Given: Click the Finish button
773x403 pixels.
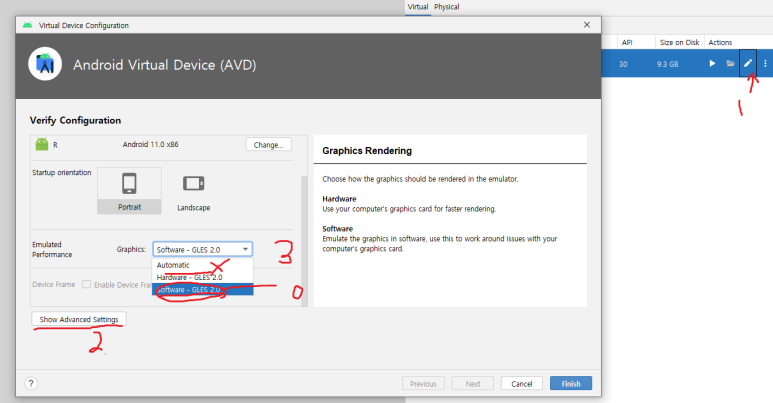Looking at the screenshot, I should [570, 383].
